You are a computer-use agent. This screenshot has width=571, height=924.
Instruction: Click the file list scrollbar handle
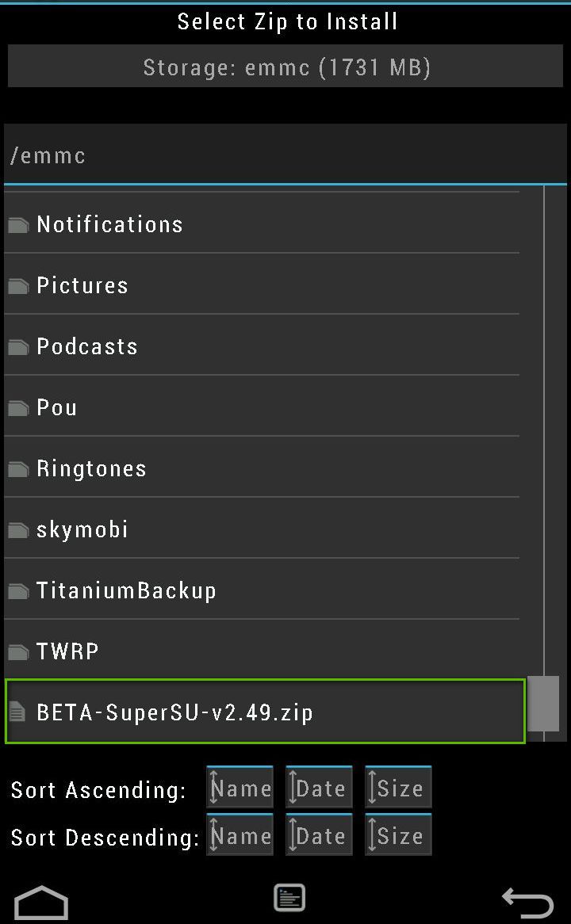coord(544,703)
